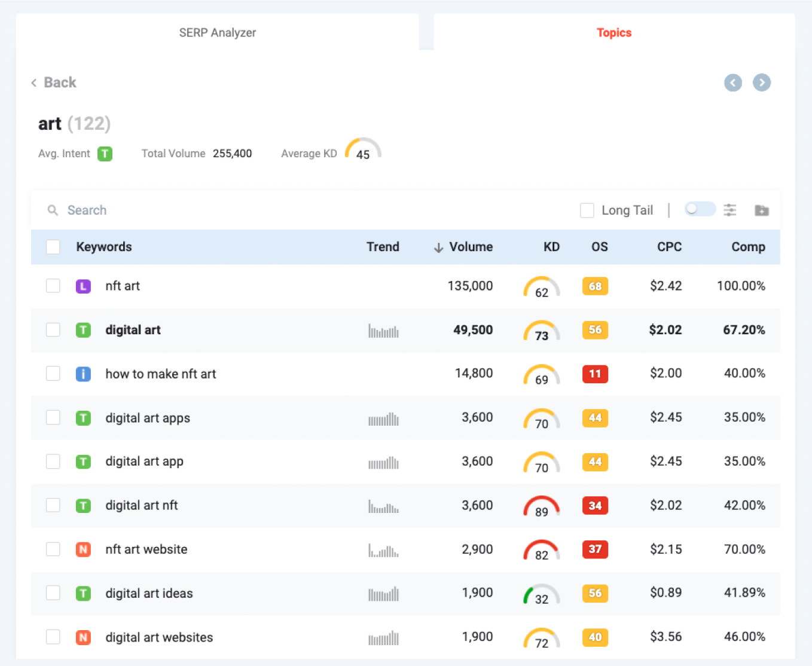The height and width of the screenshot is (666, 812).
Task: Click the OS 68 badge for nft art
Action: tap(596, 286)
